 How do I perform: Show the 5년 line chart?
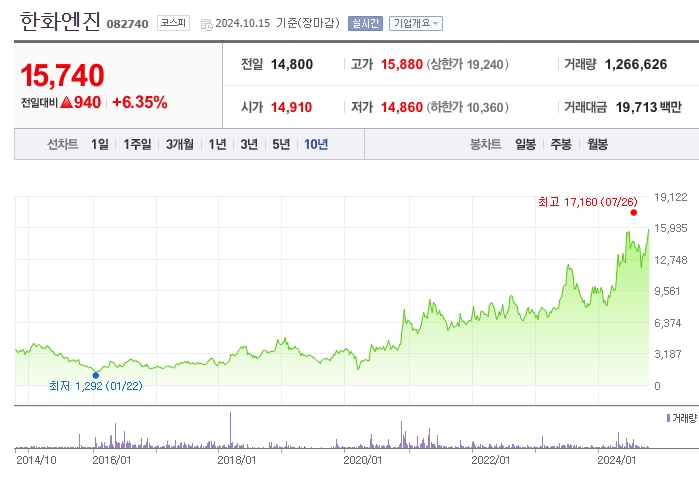tap(281, 144)
